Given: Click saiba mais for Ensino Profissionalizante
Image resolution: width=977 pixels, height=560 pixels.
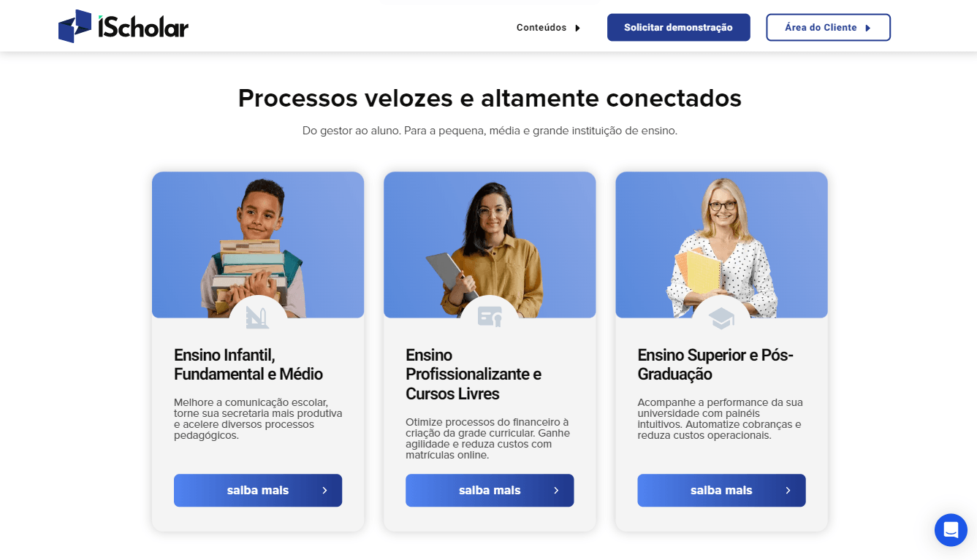Looking at the screenshot, I should (x=490, y=491).
